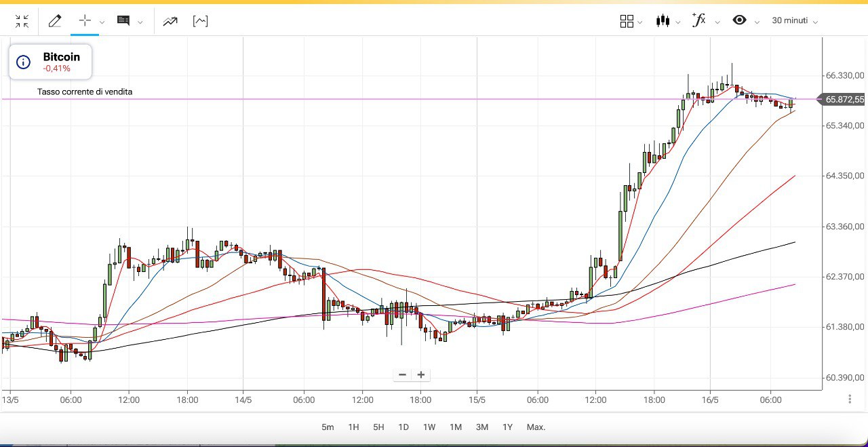Select the crosshair cursor tool
Screen dimensions: 868x447
pos(85,21)
